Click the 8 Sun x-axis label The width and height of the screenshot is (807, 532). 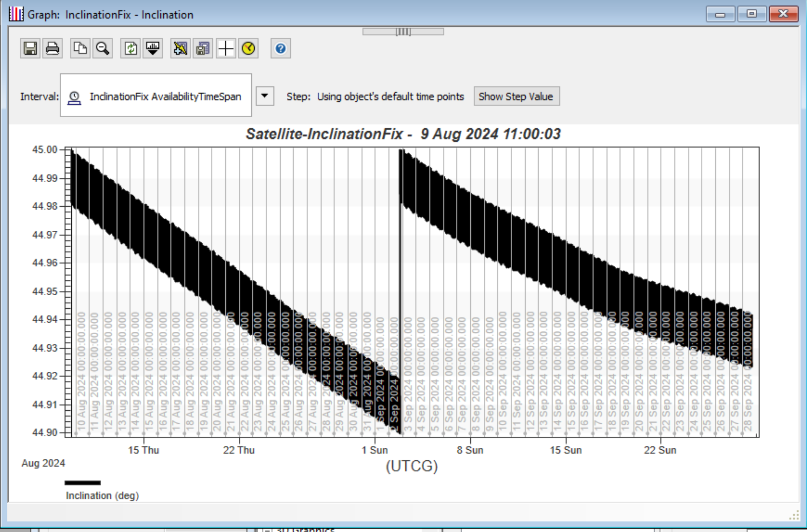(470, 450)
